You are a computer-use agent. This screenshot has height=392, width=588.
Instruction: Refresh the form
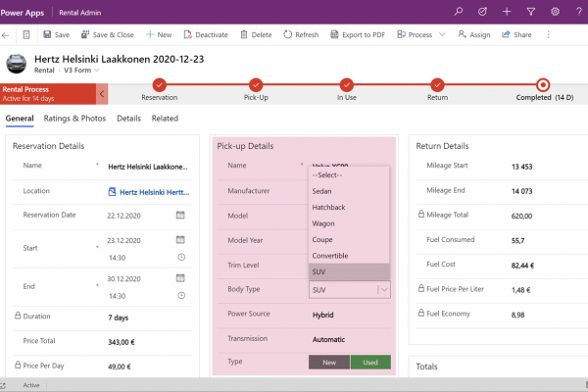click(x=301, y=35)
